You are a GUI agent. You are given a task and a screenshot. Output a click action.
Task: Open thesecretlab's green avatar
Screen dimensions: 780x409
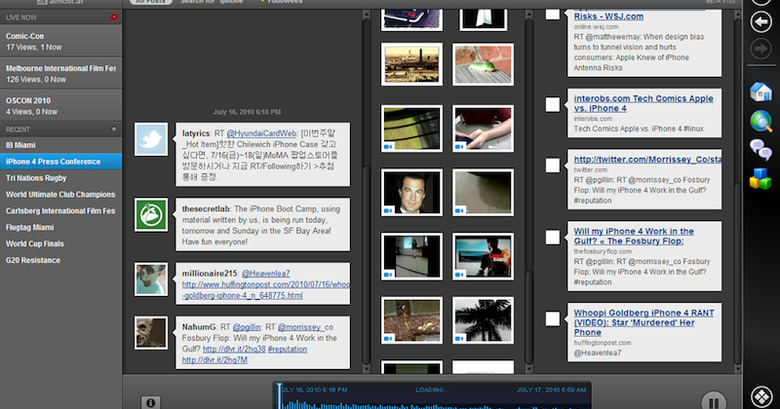[x=151, y=214]
